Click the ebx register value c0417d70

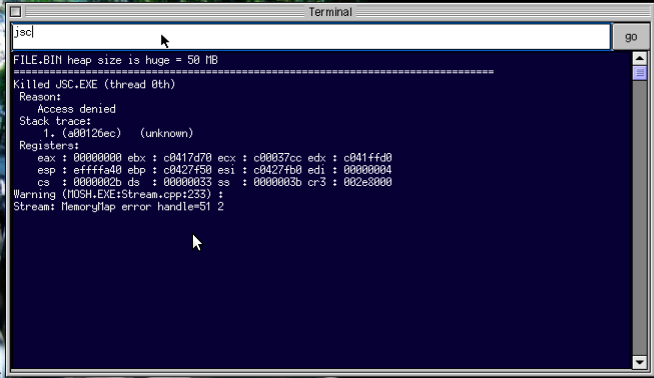[x=187, y=158]
